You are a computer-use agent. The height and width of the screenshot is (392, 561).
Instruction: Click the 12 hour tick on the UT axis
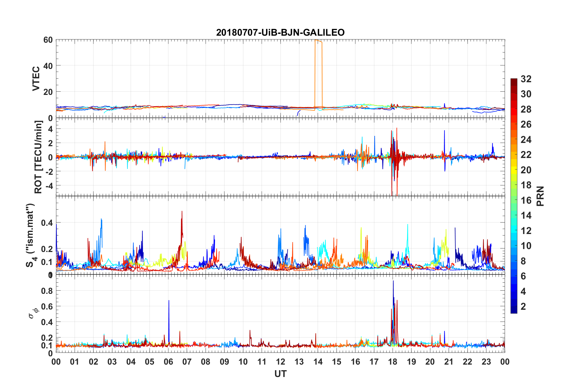280,362
